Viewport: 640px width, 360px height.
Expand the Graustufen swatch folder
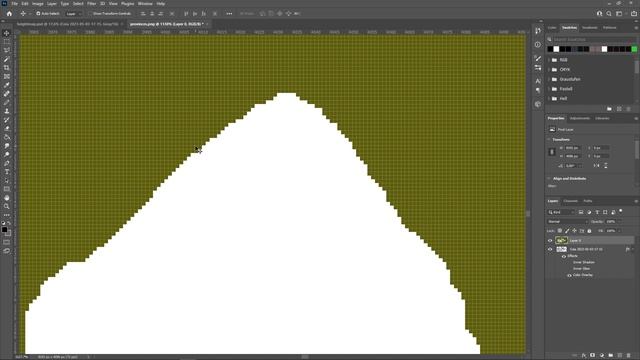tap(549, 79)
